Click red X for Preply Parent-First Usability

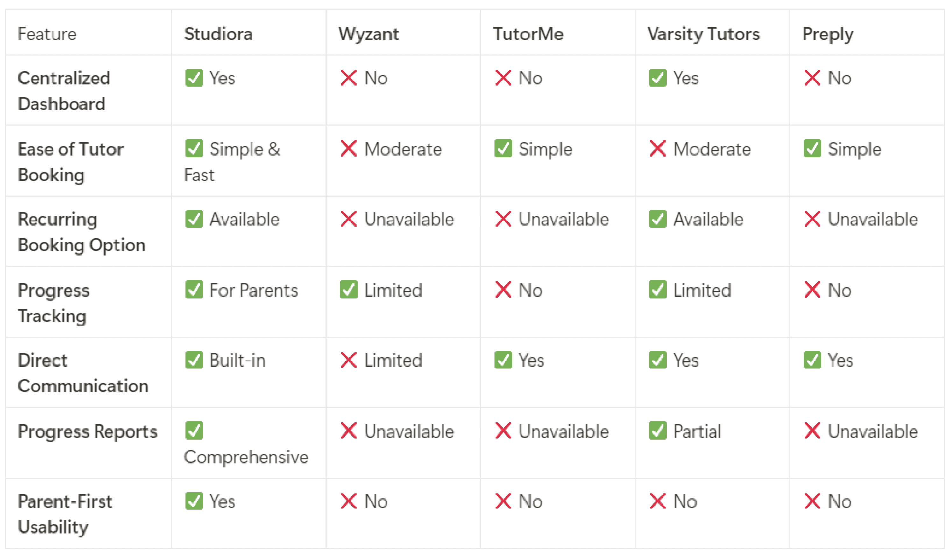pyautogui.click(x=812, y=501)
